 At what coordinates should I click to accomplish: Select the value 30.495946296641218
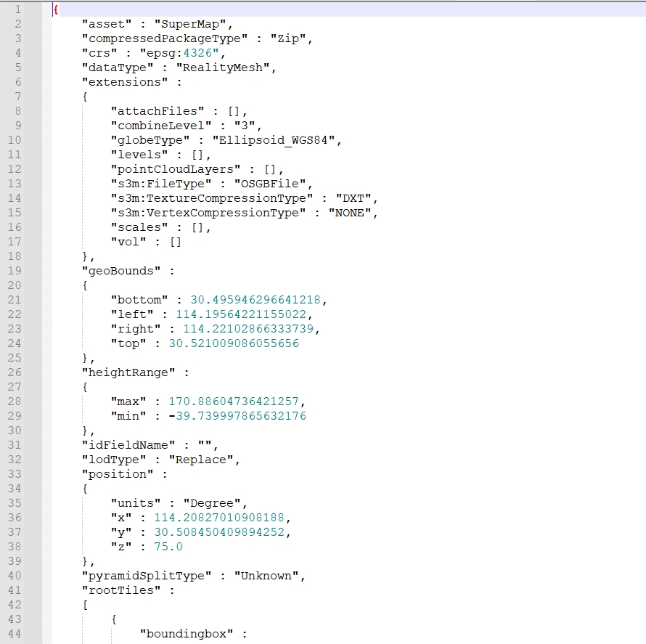255,300
